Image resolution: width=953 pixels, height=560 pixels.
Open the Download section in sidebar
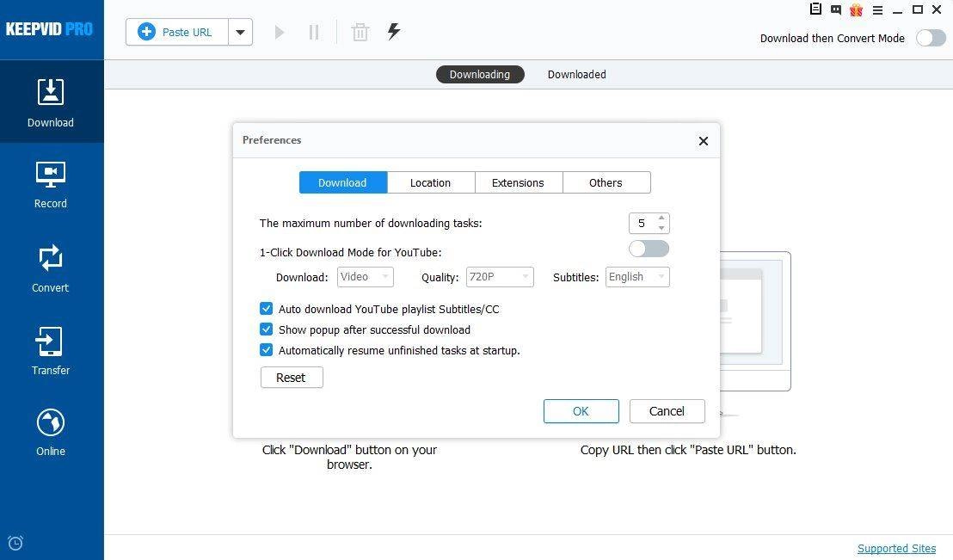click(x=51, y=102)
